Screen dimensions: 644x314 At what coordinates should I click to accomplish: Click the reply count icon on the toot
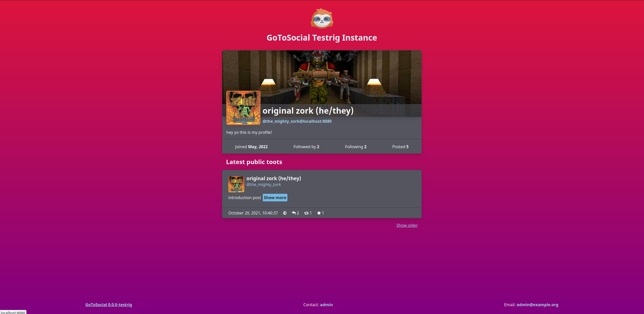(294, 213)
